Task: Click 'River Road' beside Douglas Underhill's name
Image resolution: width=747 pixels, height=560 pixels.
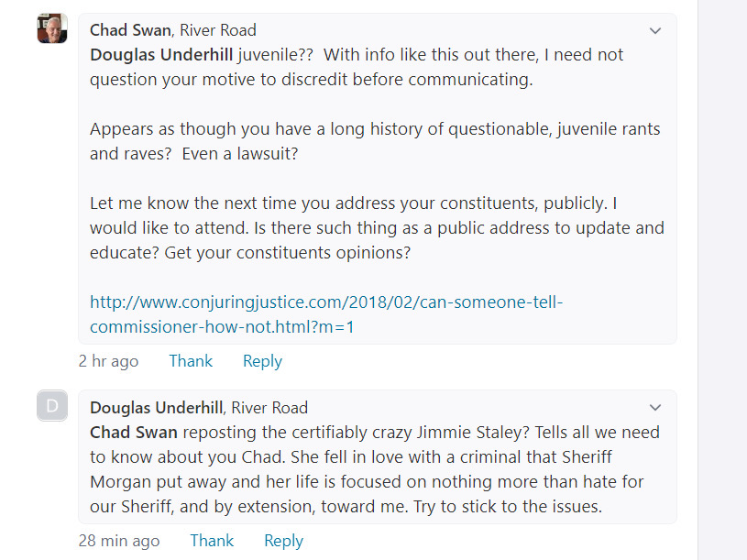Action: pos(269,408)
